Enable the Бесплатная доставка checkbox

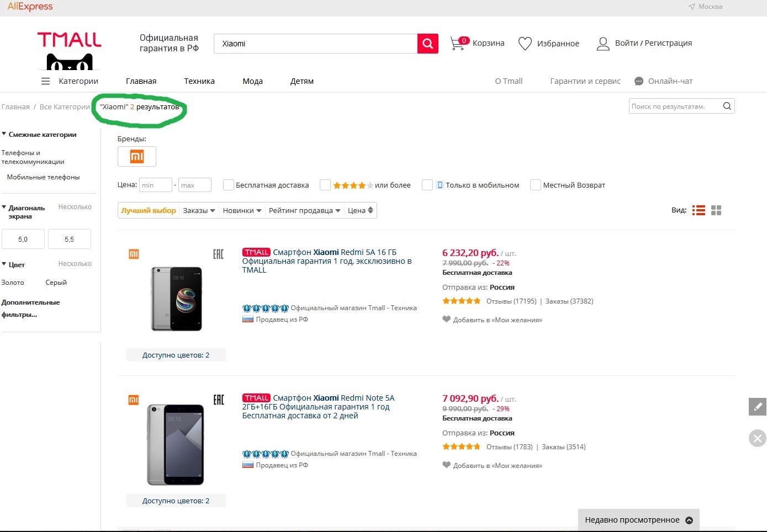(228, 185)
